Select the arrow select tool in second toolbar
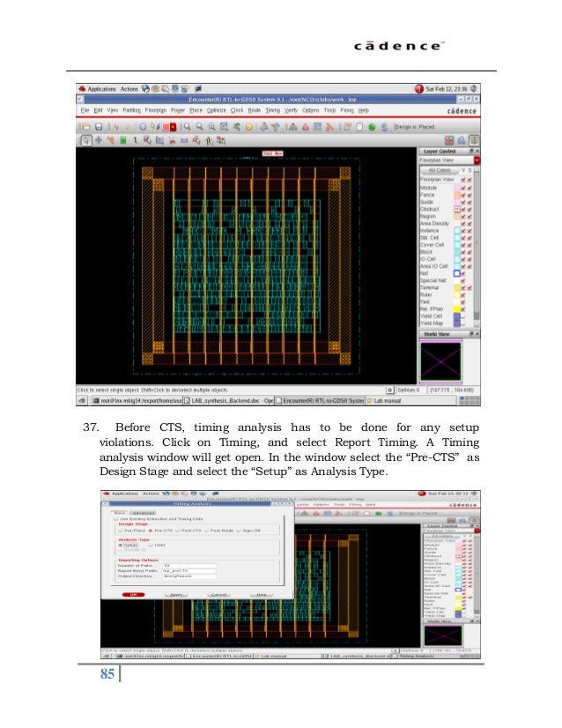 86,140
